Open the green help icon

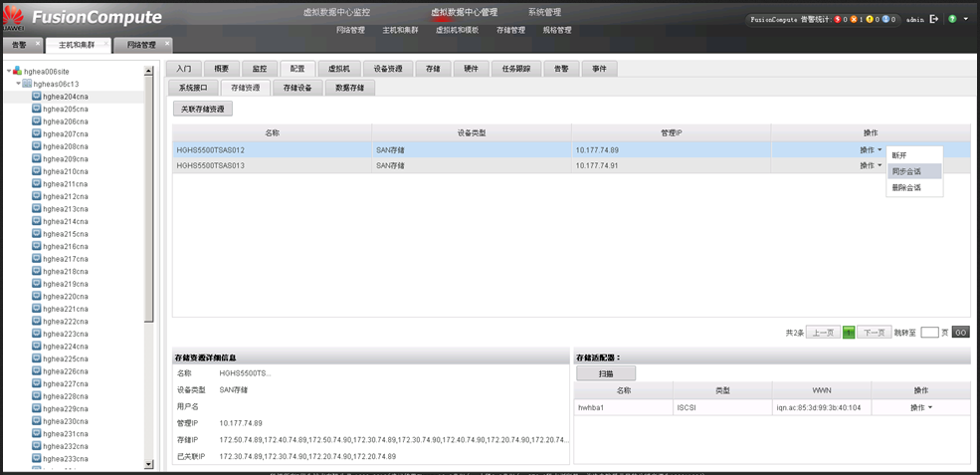click(x=953, y=19)
